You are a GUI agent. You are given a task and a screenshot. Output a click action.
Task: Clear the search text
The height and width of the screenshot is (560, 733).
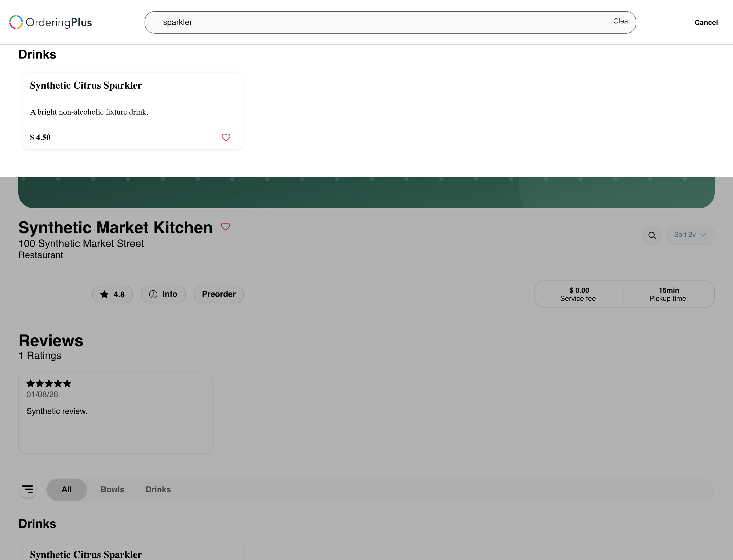click(621, 21)
